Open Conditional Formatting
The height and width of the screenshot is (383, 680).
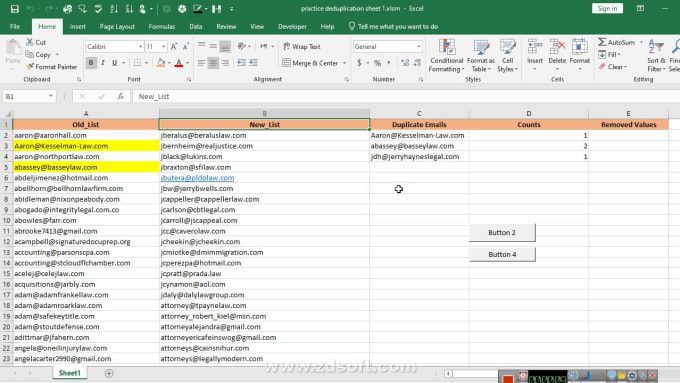click(447, 56)
